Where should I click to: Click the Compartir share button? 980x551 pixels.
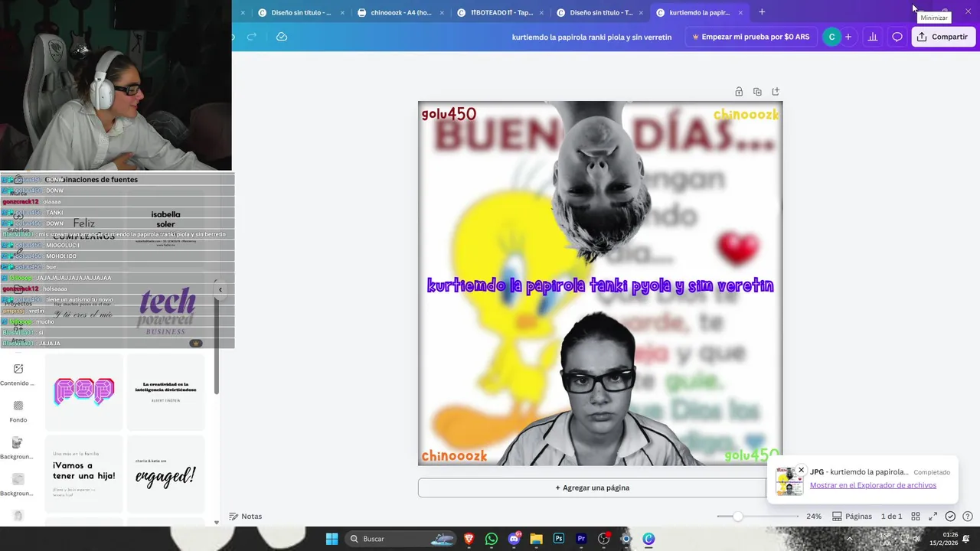[942, 37]
